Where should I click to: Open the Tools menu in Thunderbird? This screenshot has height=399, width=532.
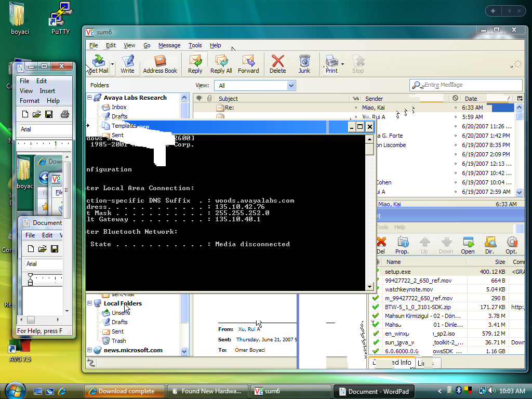(195, 45)
